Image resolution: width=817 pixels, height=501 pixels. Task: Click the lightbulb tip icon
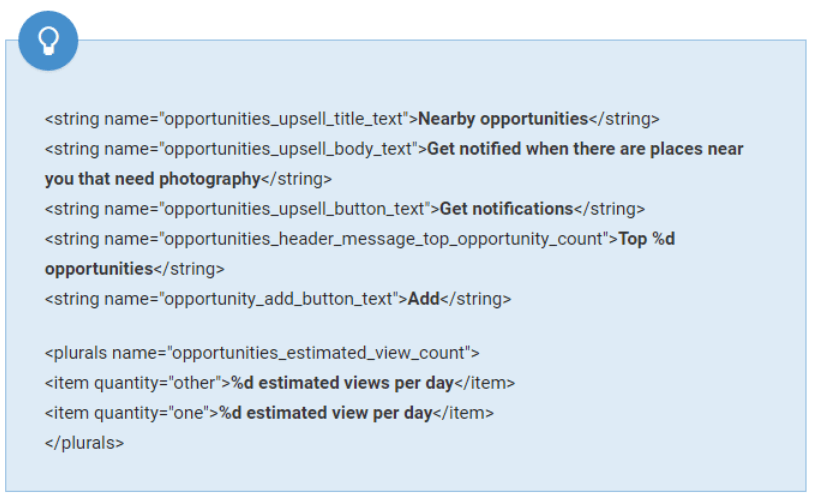point(48,40)
